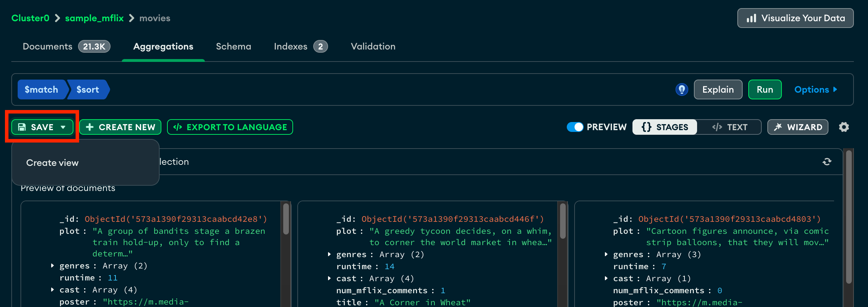
Task: Go to sample_mflix breadcrumb link
Action: 94,18
